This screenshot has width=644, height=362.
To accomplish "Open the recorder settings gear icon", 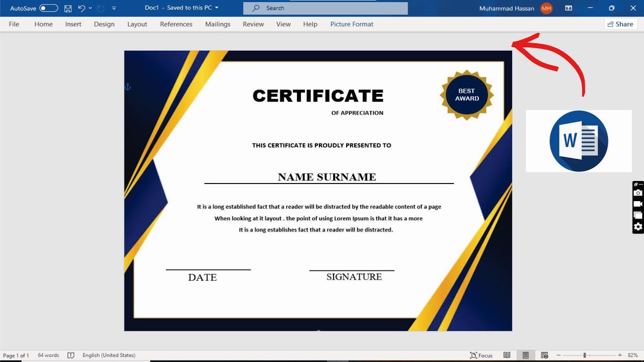I will point(638,227).
